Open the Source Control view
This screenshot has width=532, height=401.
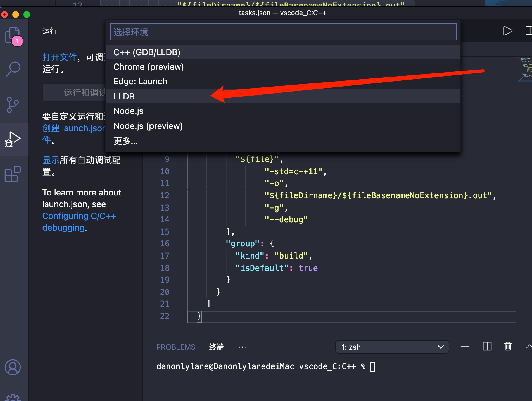tap(13, 105)
